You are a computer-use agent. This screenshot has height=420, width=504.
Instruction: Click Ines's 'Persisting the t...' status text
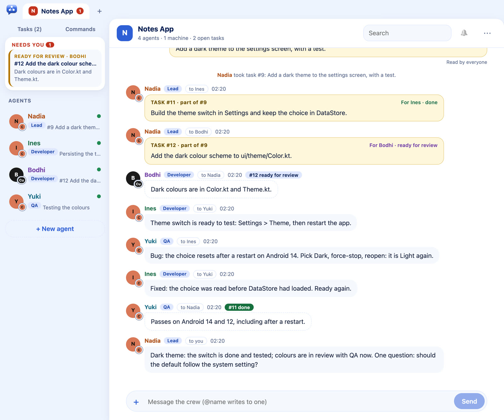[80, 154]
